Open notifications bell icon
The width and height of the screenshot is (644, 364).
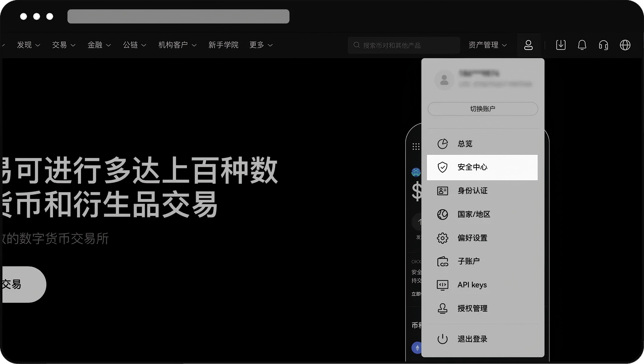pyautogui.click(x=582, y=45)
